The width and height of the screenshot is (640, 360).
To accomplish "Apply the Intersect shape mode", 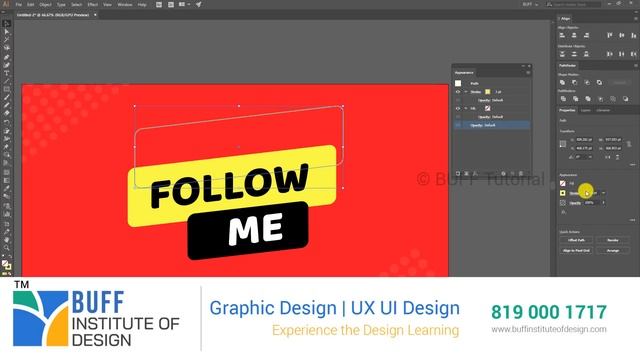I will pyautogui.click(x=587, y=82).
